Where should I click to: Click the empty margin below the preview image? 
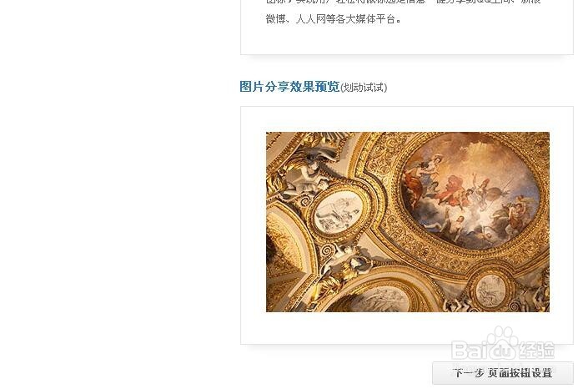pos(408,327)
